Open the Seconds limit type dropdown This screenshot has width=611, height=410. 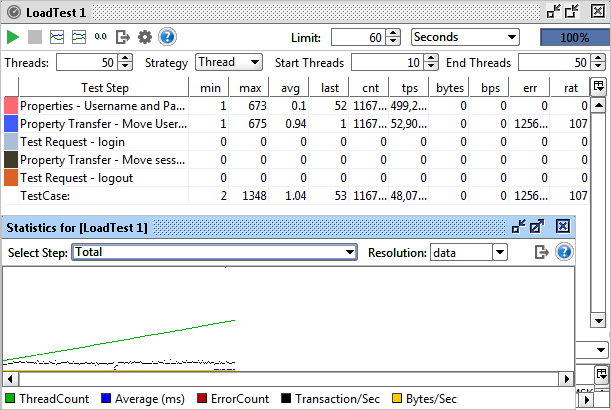tap(465, 37)
